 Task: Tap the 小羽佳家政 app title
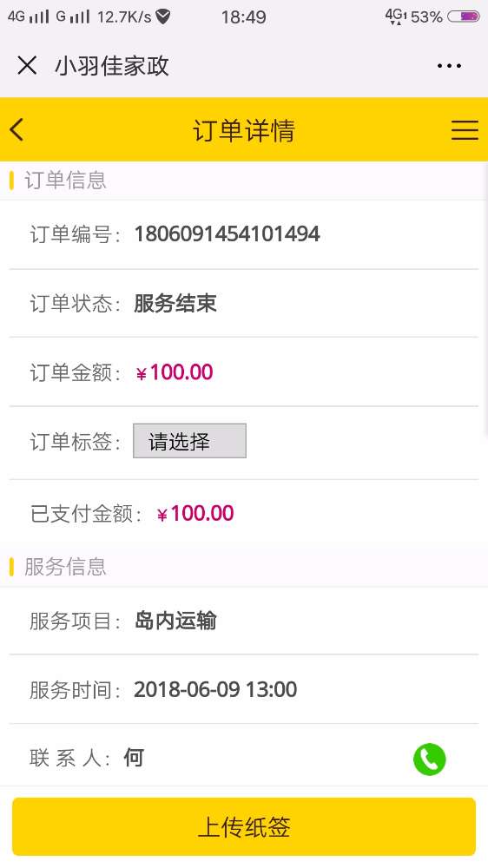(112, 66)
